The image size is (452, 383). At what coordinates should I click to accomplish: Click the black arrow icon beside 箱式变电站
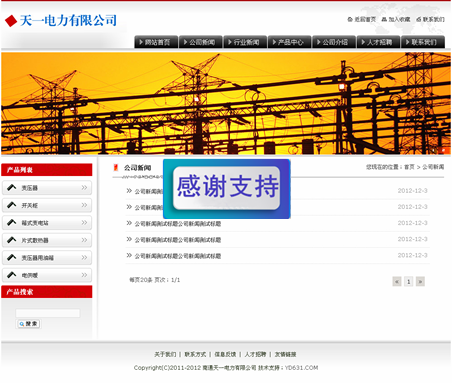(12, 222)
